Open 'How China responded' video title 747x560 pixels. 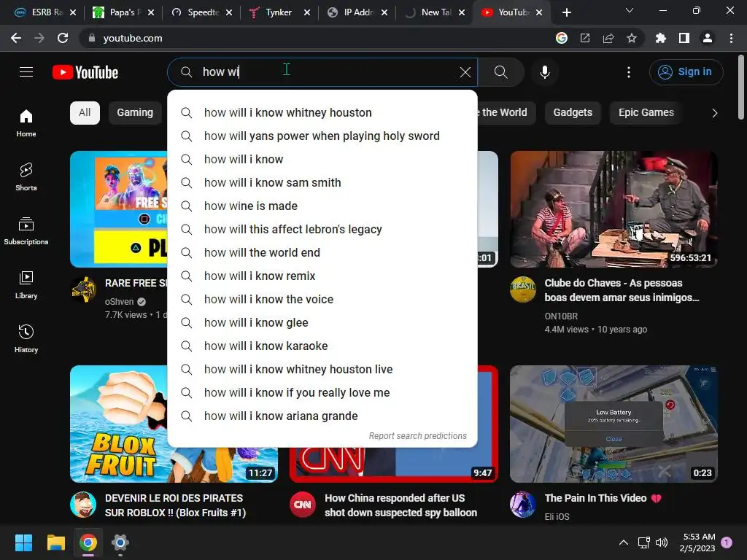click(x=400, y=505)
